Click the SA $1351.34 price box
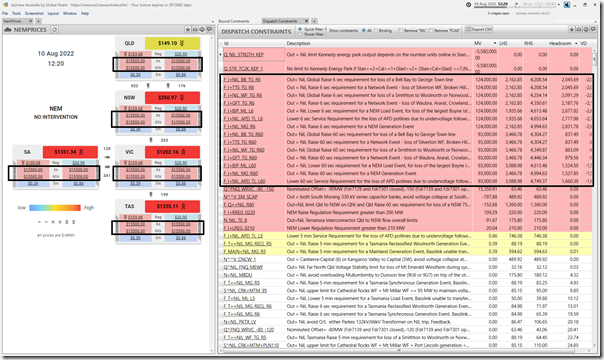 70,152
